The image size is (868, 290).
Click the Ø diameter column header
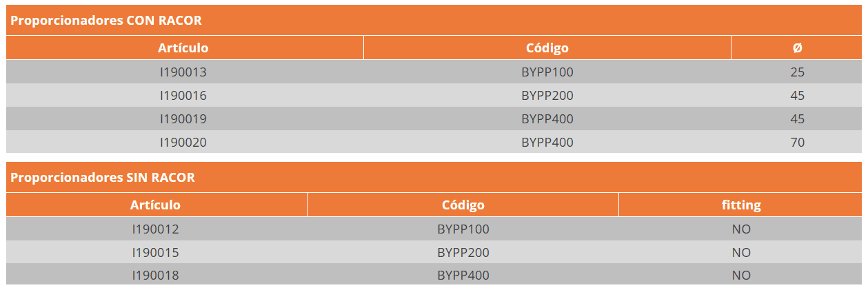797,48
